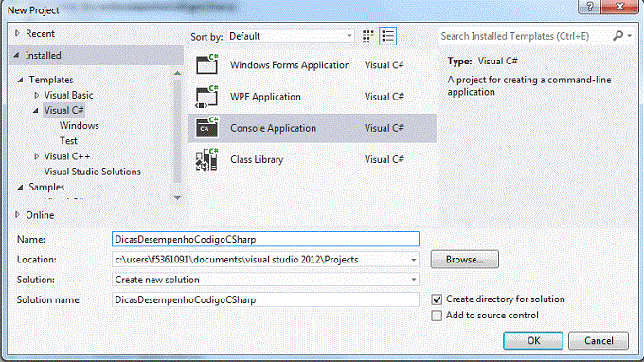
Task: Select Windows under Visual C#
Action: pyautogui.click(x=80, y=125)
